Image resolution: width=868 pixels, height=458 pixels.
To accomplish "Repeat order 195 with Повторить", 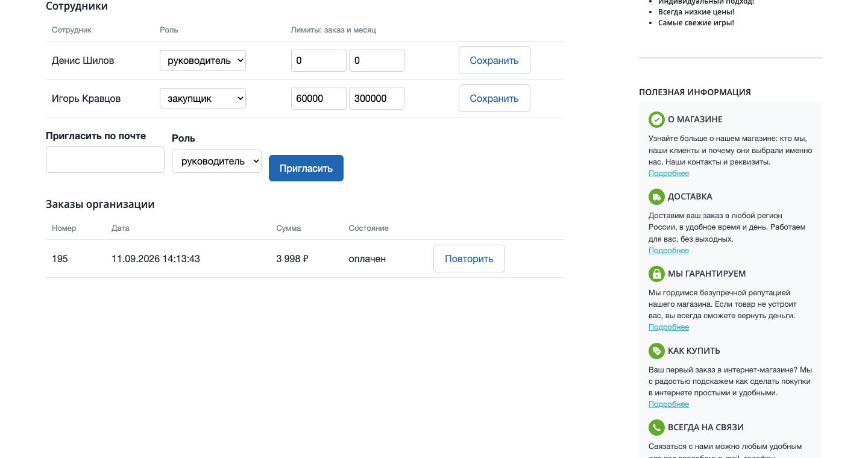I will pyautogui.click(x=469, y=259).
